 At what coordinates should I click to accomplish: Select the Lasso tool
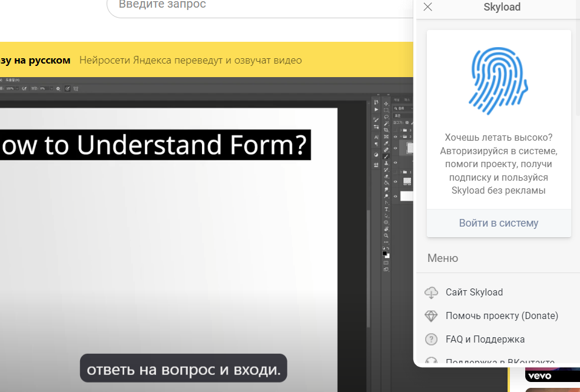(x=386, y=117)
